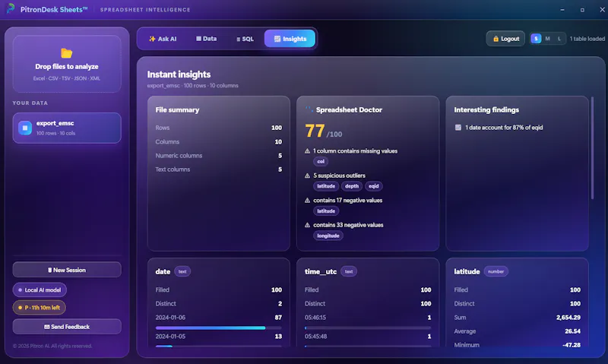The height and width of the screenshot is (364, 608).
Task: Click the 'Interesting findings' card heading
Action: [x=486, y=109]
